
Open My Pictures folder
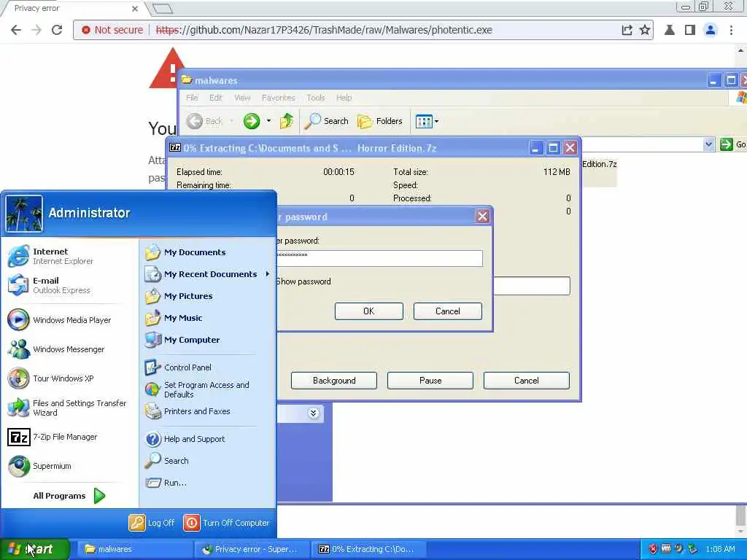[x=179, y=296]
